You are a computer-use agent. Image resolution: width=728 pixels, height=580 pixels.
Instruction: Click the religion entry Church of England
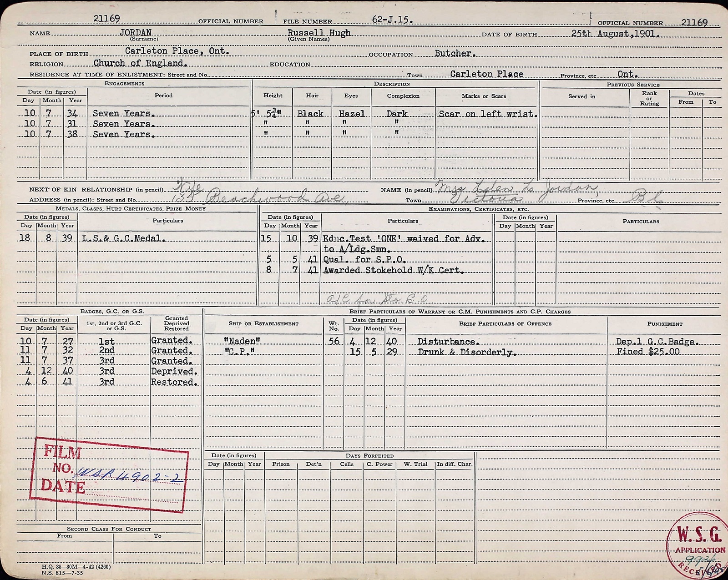(140, 63)
